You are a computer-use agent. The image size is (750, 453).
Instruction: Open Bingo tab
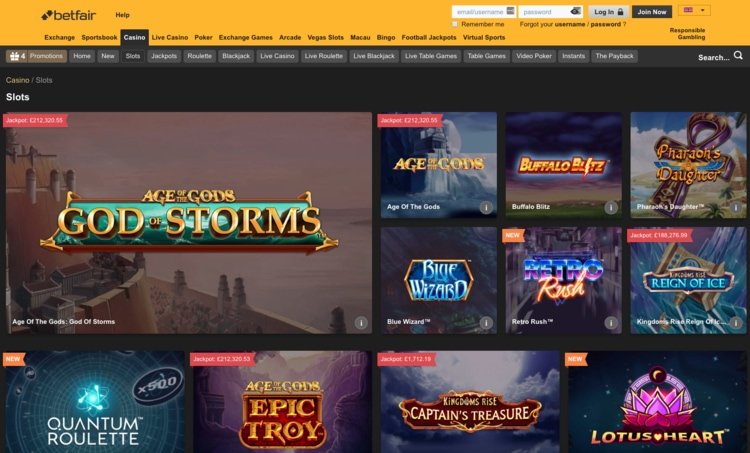tap(386, 37)
